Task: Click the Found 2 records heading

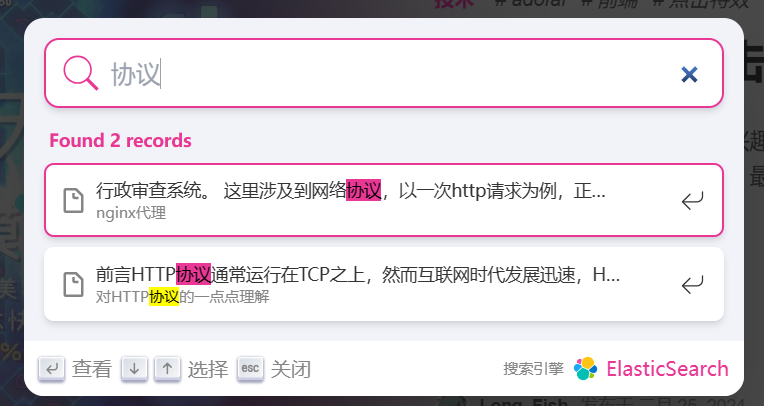Action: pos(120,140)
